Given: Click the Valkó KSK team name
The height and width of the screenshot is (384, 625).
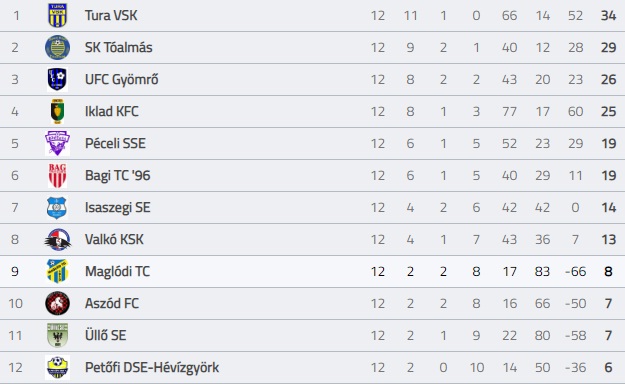Looking at the screenshot, I should click(114, 239).
